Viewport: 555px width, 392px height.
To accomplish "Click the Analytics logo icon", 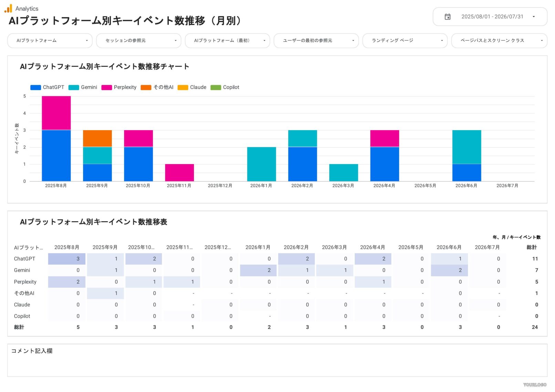I will [8, 9].
